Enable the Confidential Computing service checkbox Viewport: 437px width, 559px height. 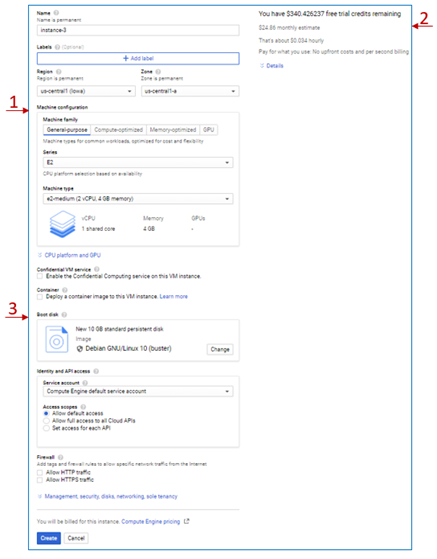pos(40,276)
